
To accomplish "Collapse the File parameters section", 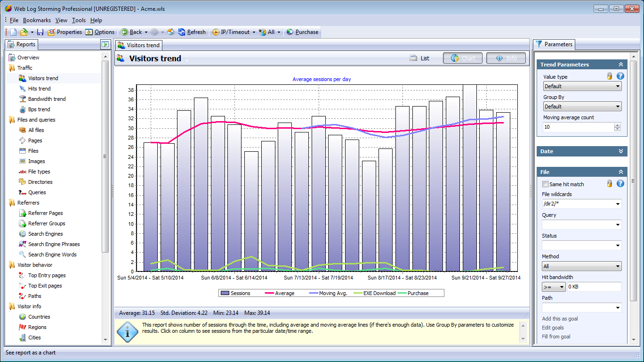I will (x=621, y=172).
